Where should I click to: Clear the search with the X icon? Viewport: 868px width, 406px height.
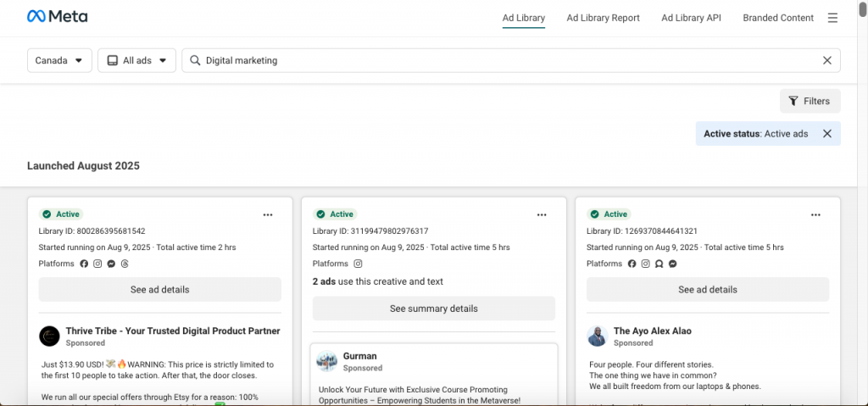pos(827,60)
